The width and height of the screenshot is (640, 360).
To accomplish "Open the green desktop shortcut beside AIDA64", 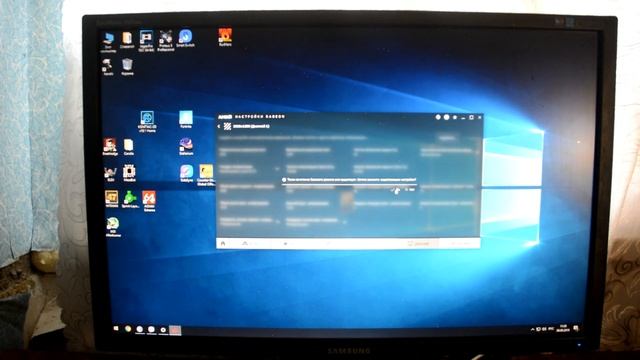I will [130, 200].
